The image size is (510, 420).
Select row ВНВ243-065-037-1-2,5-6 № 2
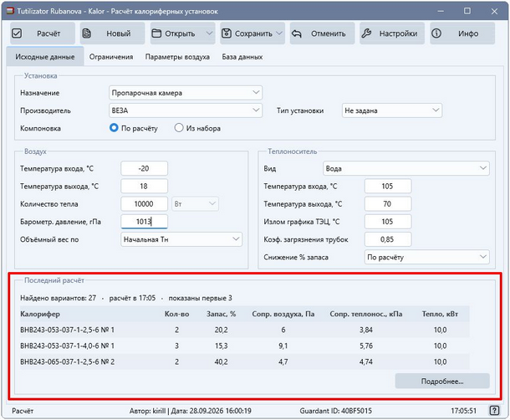click(245, 361)
